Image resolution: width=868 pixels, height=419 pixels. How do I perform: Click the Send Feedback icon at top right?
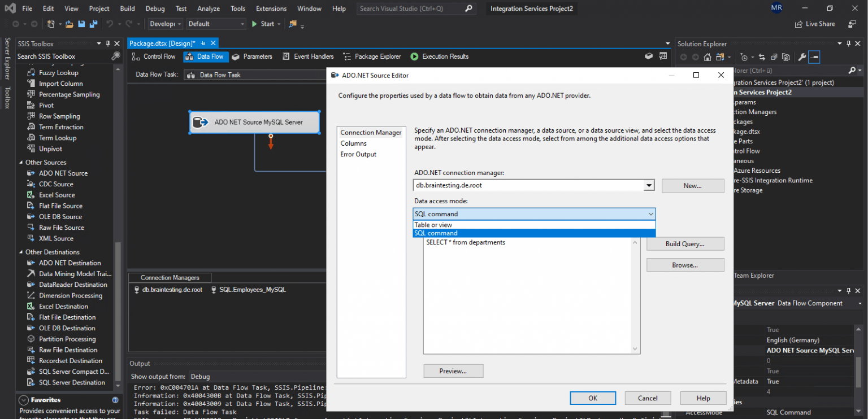[x=852, y=24]
